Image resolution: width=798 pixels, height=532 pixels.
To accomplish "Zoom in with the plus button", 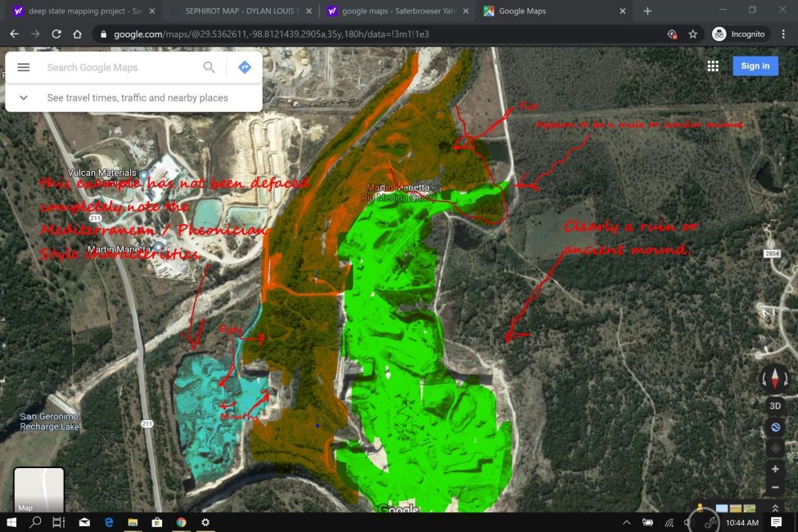I will [x=775, y=469].
